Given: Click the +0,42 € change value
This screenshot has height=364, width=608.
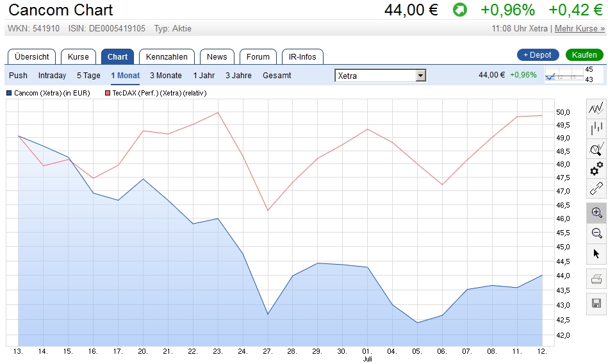Looking at the screenshot, I should (x=576, y=10).
